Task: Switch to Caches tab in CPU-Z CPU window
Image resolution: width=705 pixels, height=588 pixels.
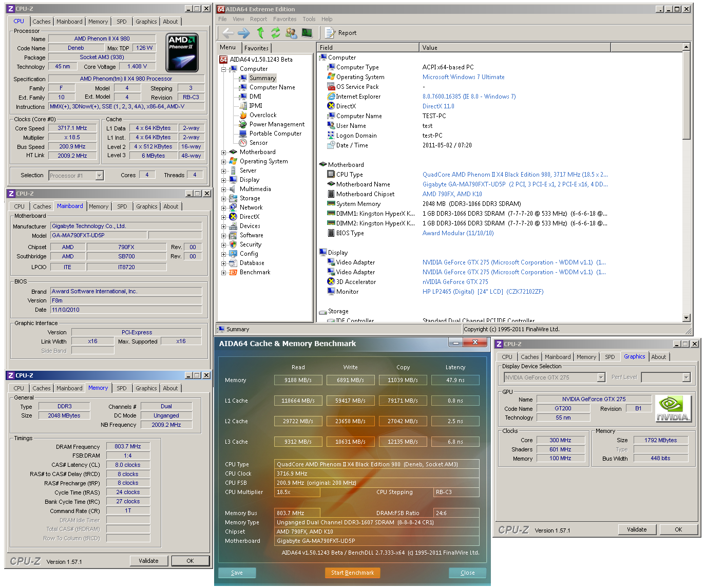Action: (x=42, y=22)
